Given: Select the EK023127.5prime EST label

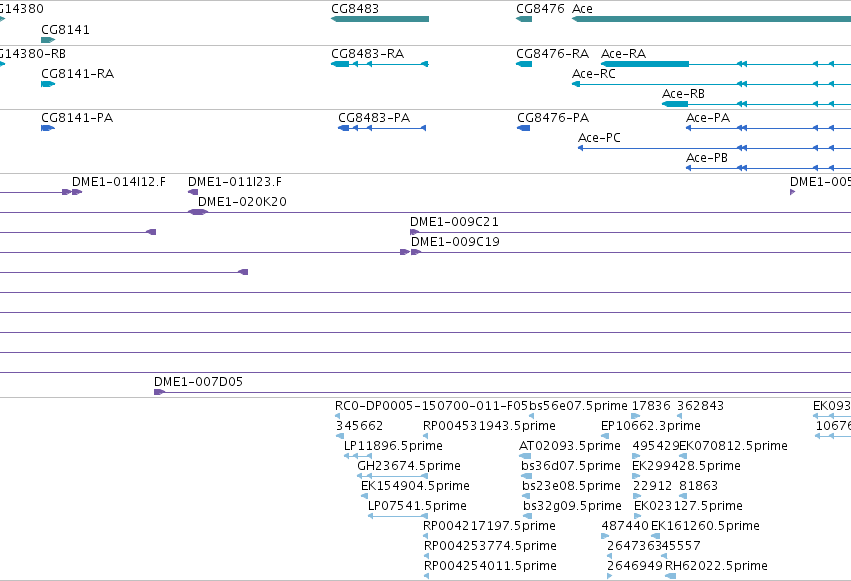Looking at the screenshot, I should tap(688, 506).
